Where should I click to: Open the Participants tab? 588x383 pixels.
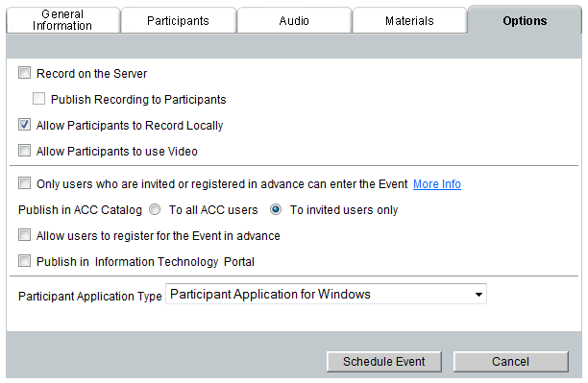[x=178, y=20]
